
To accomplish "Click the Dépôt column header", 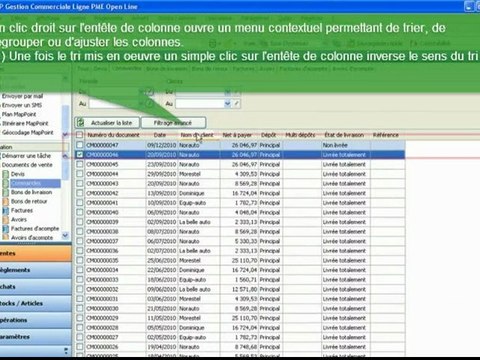I will (268, 135).
